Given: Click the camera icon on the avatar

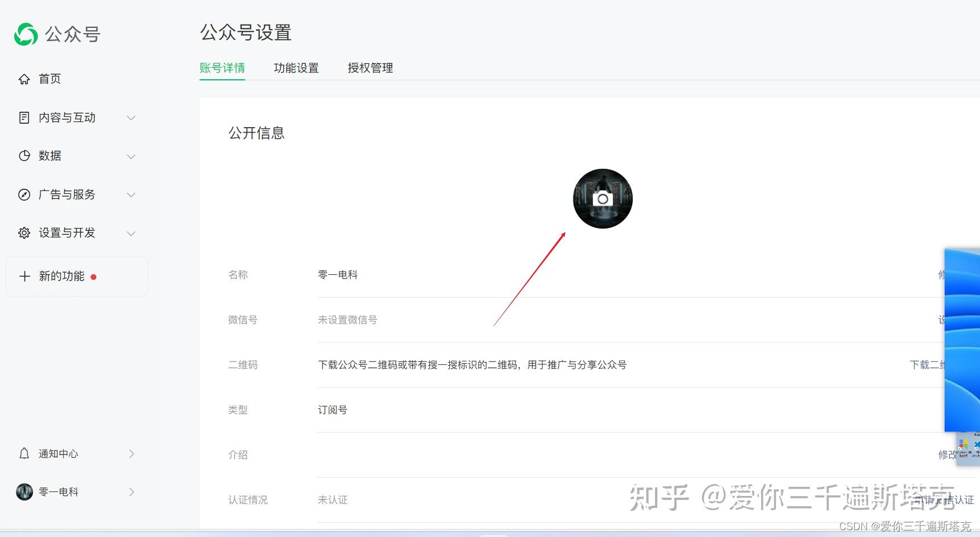Looking at the screenshot, I should (x=603, y=199).
